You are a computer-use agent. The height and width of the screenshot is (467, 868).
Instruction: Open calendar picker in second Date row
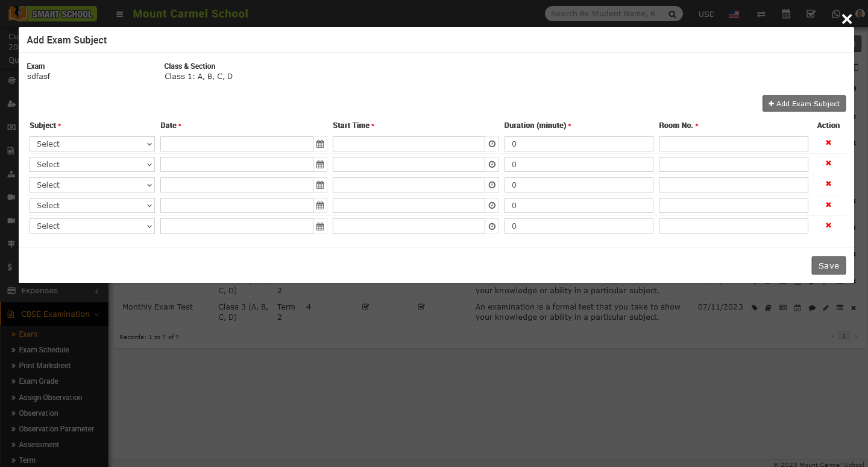[320, 165]
